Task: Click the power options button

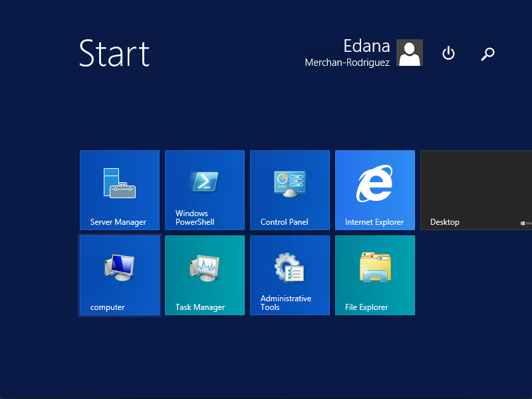Action: coord(448,53)
